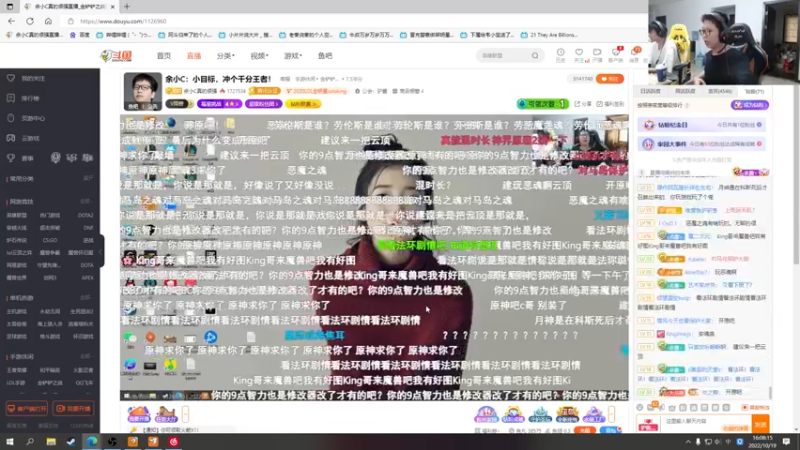The width and height of the screenshot is (800, 450).
Task: Click browser home icon
Action: (x=48, y=21)
